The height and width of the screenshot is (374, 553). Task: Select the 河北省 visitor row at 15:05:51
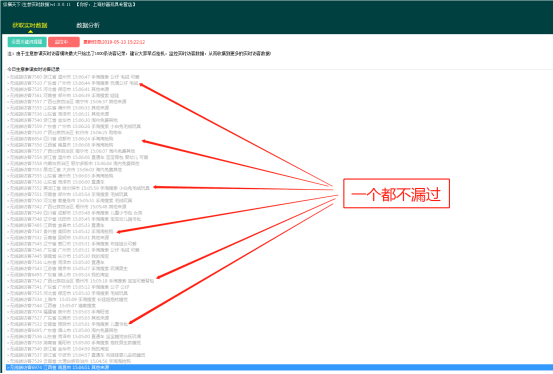tap(70, 200)
